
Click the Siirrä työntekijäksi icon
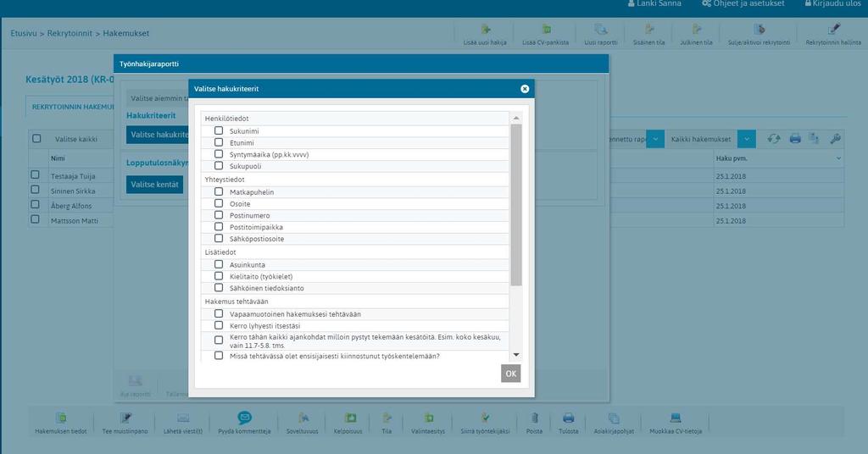486,418
